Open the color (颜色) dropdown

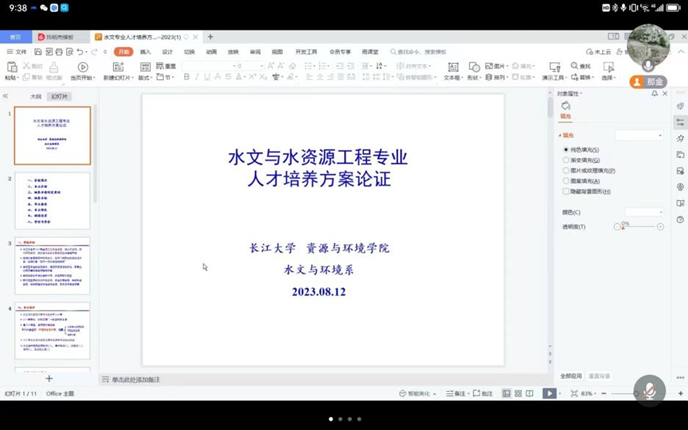pyautogui.click(x=643, y=212)
